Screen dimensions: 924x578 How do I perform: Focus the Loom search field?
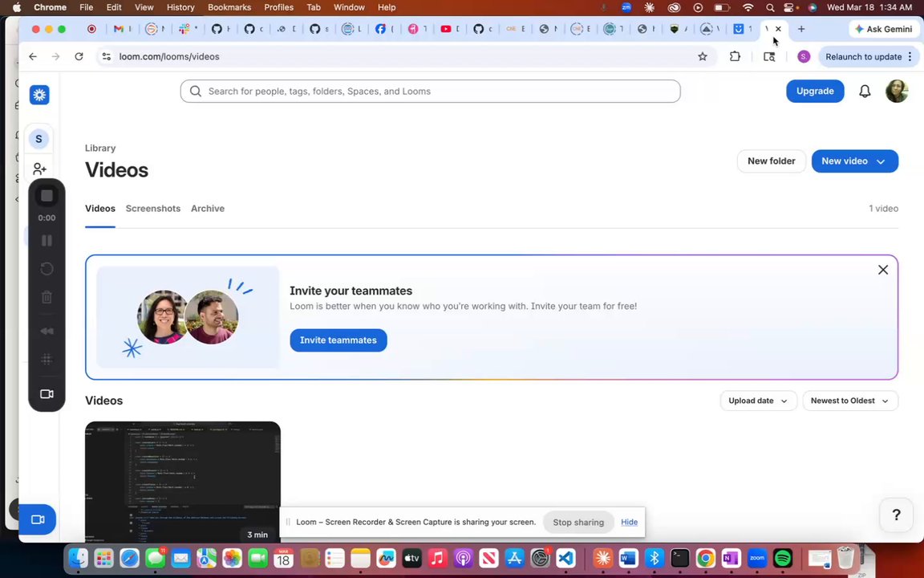(430, 92)
